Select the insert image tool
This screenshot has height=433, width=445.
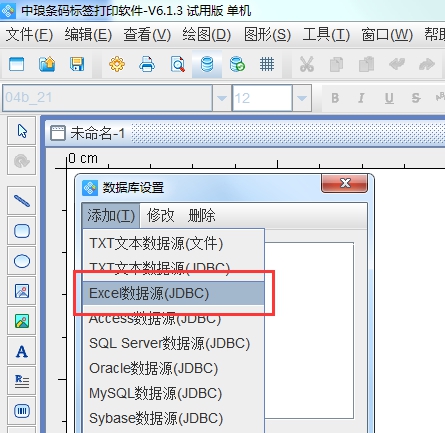(22, 291)
